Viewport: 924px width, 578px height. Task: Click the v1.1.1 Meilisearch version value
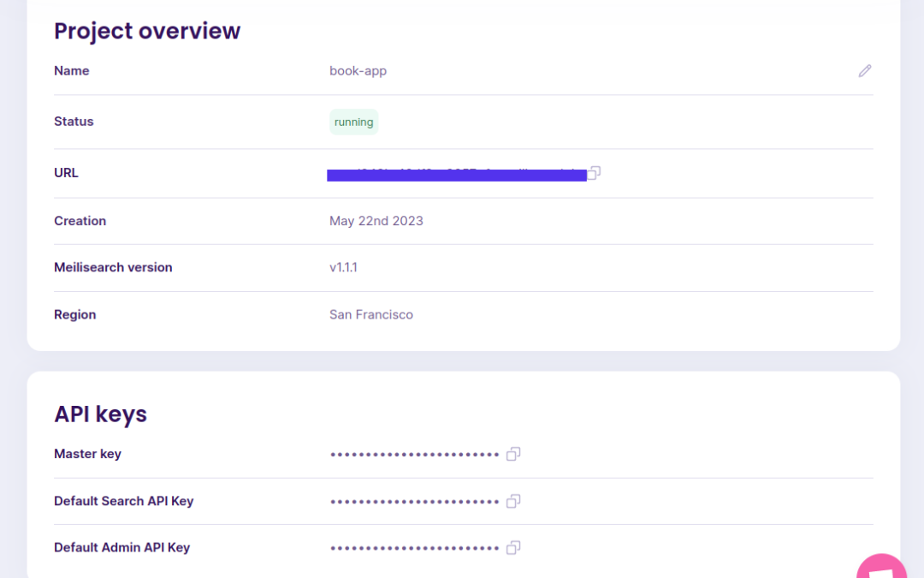click(343, 267)
